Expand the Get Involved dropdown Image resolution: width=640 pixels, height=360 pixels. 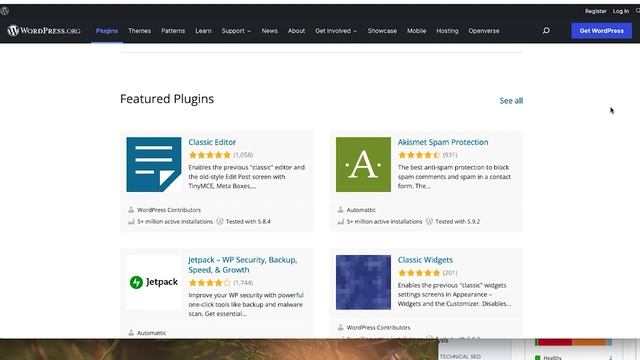[336, 31]
